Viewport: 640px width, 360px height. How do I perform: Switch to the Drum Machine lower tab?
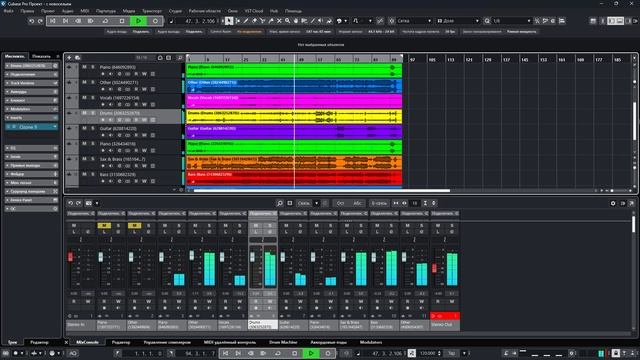[x=283, y=342]
